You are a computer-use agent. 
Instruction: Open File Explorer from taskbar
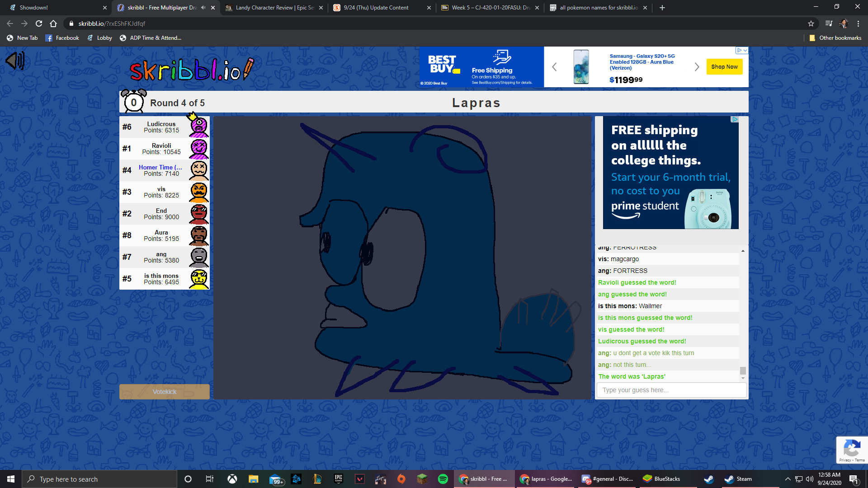tap(253, 479)
